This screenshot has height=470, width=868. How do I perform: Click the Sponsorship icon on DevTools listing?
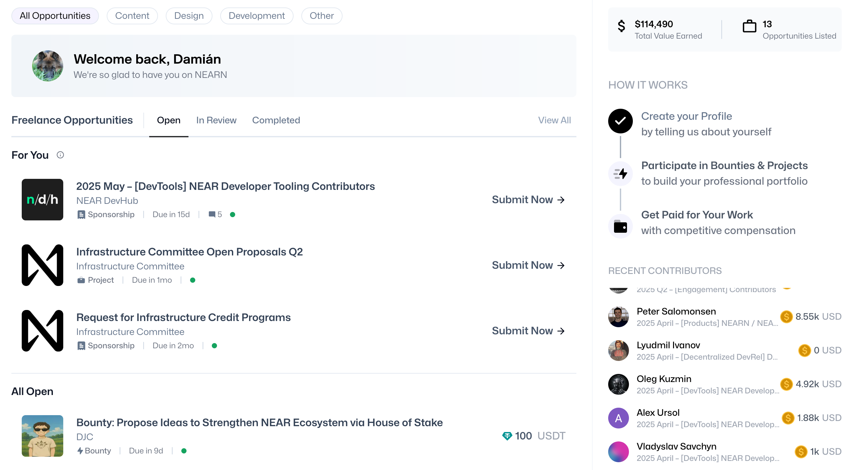pyautogui.click(x=81, y=215)
